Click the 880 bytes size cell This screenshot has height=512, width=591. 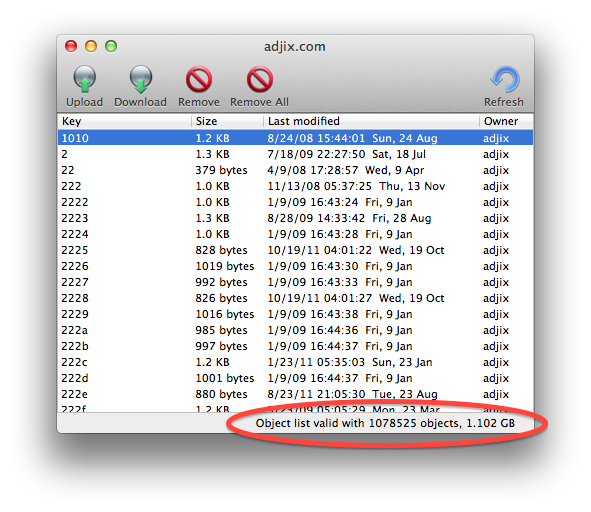[x=221, y=394]
